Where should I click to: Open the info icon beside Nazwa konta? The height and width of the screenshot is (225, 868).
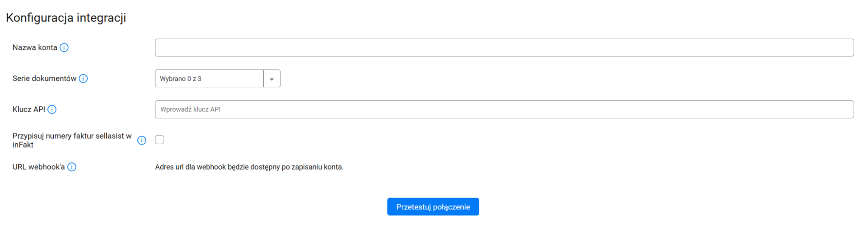tap(64, 48)
